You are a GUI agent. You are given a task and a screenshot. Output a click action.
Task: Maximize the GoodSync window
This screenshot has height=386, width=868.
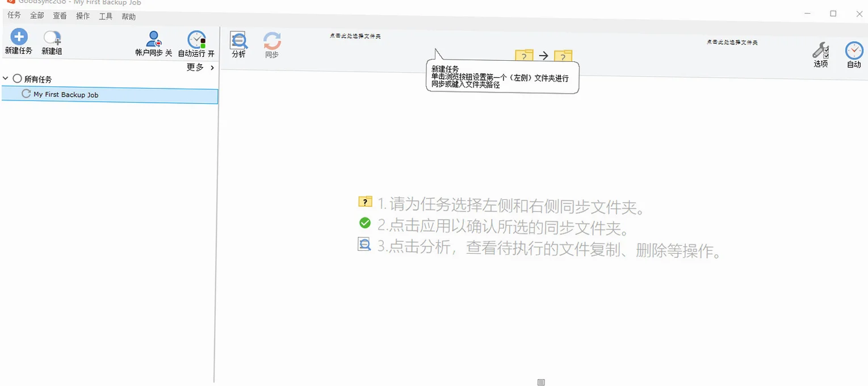coord(833,14)
